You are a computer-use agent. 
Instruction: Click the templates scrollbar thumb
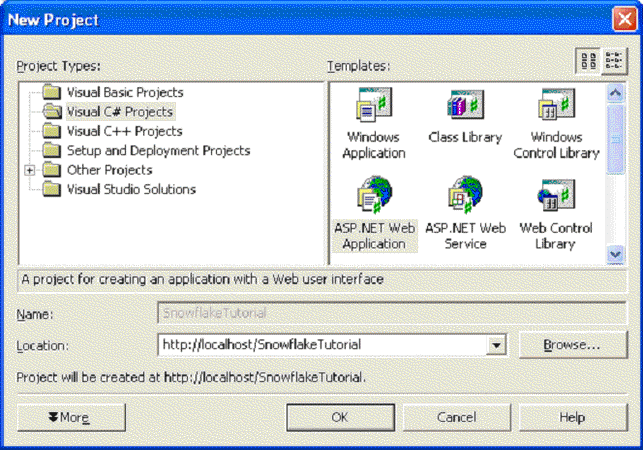[615, 139]
